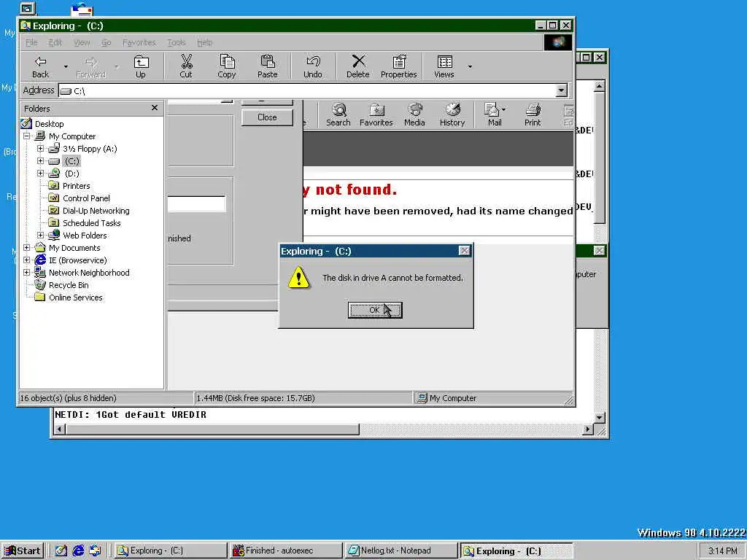This screenshot has height=560, width=747.
Task: Select Scheduled Tasks in tree
Action: pyautogui.click(x=91, y=223)
